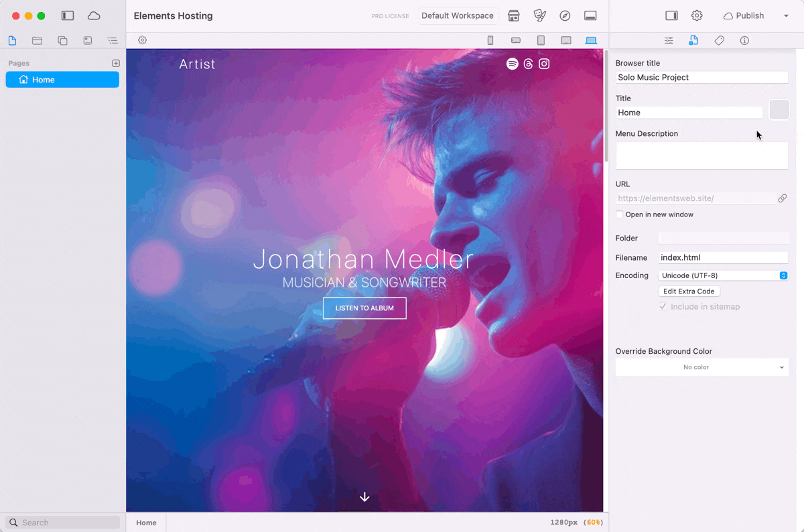The height and width of the screenshot is (532, 804).
Task: Open the Publish options dropdown arrow
Action: click(786, 16)
